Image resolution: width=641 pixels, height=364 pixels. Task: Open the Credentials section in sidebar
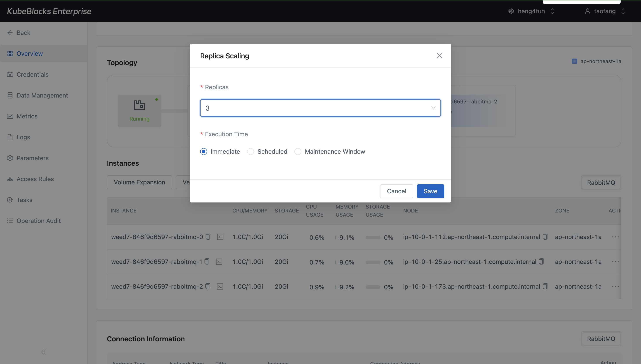pyautogui.click(x=32, y=74)
